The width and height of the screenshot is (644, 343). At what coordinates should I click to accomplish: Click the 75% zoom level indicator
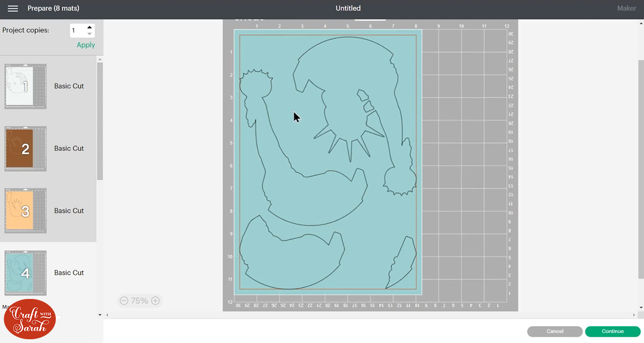pyautogui.click(x=140, y=301)
